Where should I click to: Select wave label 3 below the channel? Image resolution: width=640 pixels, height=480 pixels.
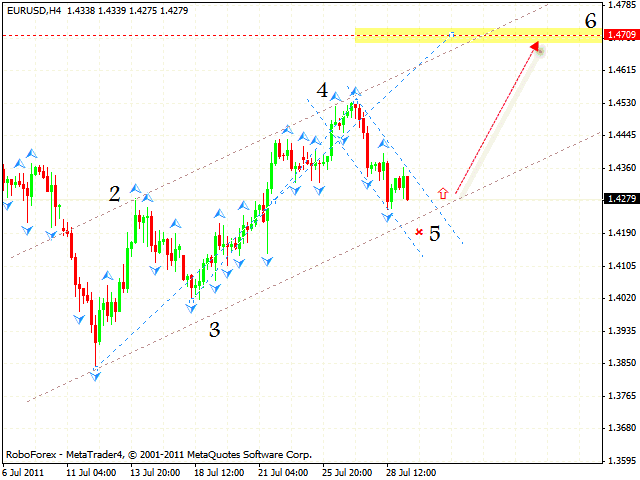pyautogui.click(x=215, y=329)
